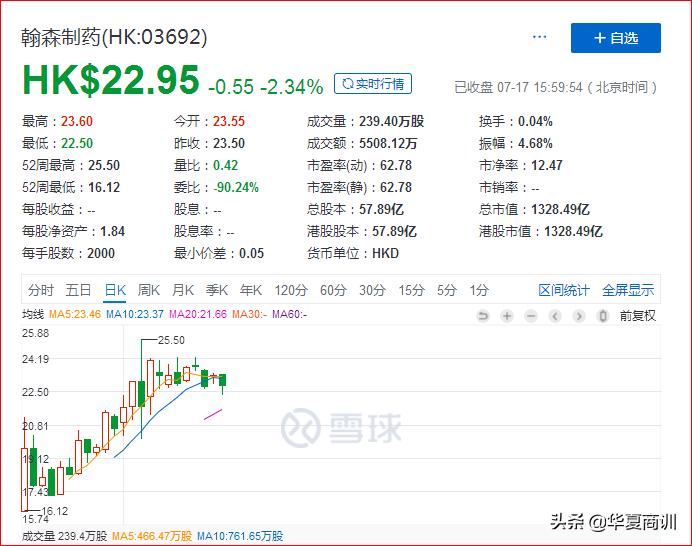Zoom out the K-line chart with minus icon
The width and height of the screenshot is (692, 546).
coord(531,316)
